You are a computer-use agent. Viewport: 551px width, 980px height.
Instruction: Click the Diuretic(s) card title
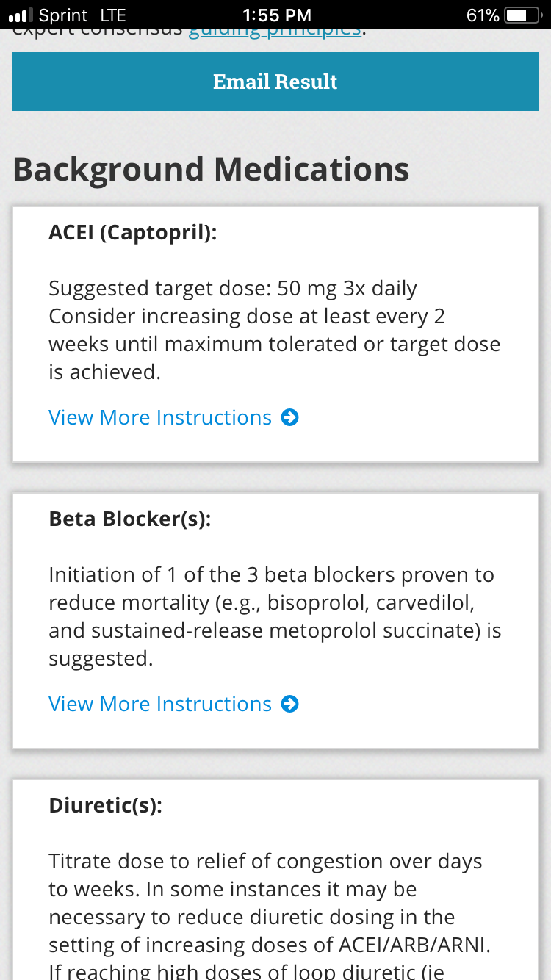coord(105,805)
